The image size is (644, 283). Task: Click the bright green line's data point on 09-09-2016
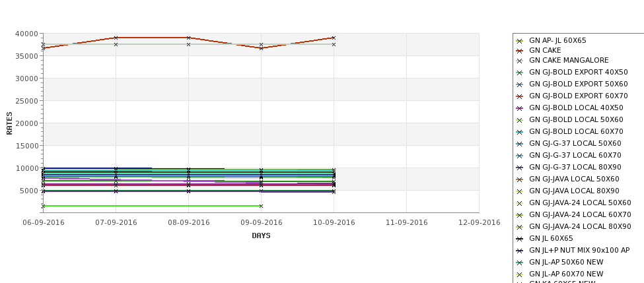tap(261, 206)
